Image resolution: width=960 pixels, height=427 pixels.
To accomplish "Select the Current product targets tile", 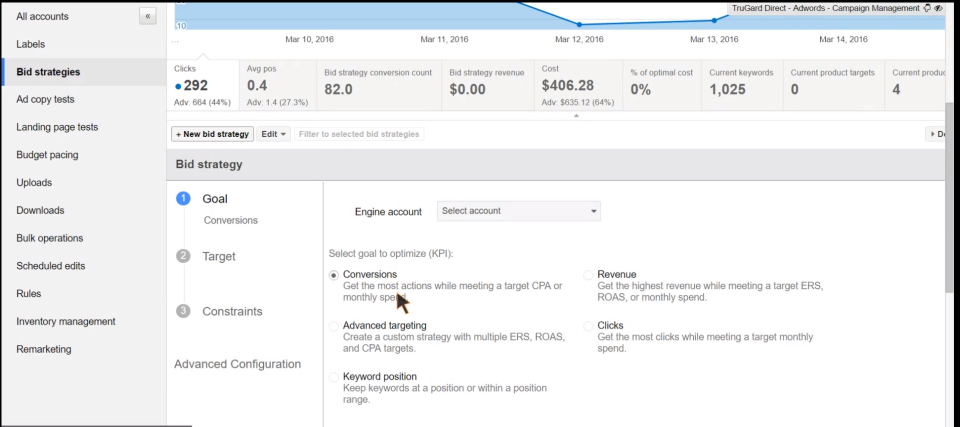I will pos(834,86).
